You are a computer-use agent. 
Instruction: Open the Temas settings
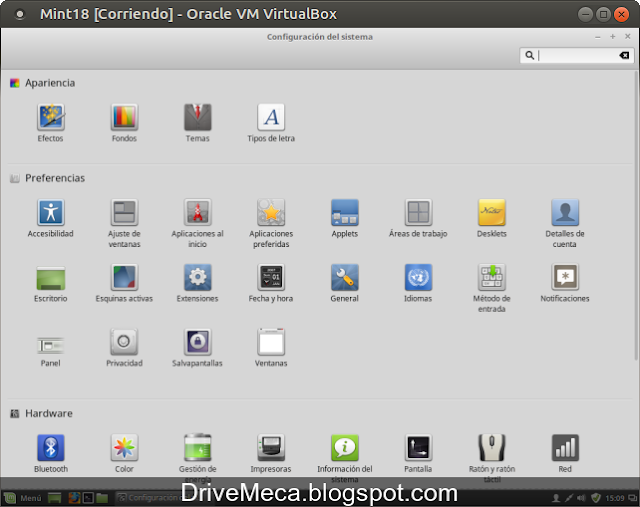[198, 123]
